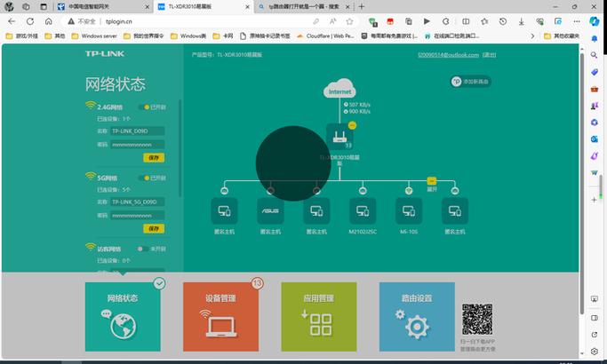Save the 2.4G network settings
607x364 pixels.
pos(154,158)
